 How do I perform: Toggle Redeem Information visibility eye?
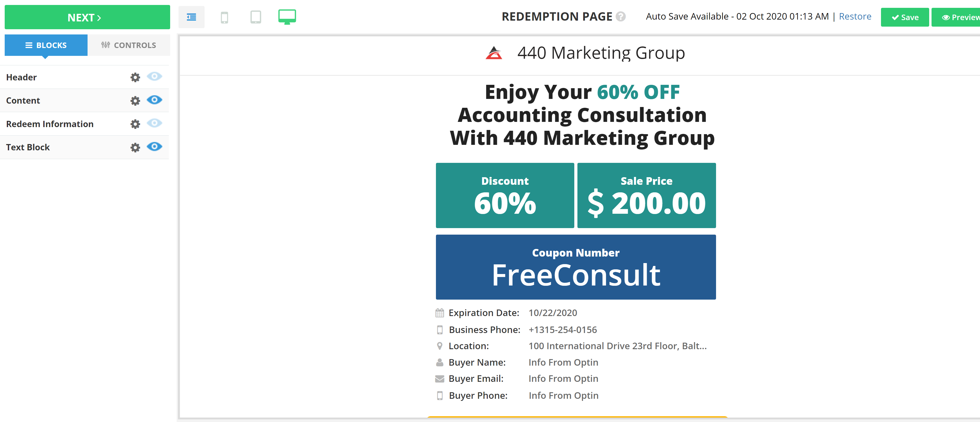pyautogui.click(x=154, y=123)
